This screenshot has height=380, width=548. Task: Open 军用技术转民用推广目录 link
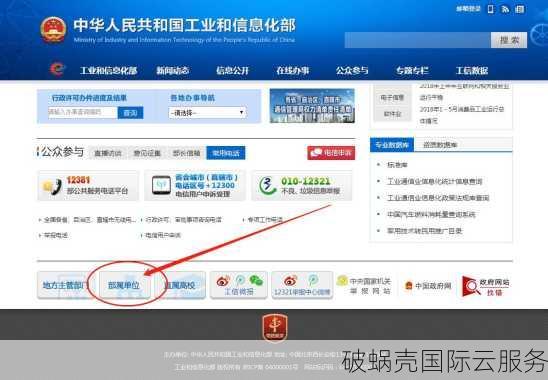(424, 231)
